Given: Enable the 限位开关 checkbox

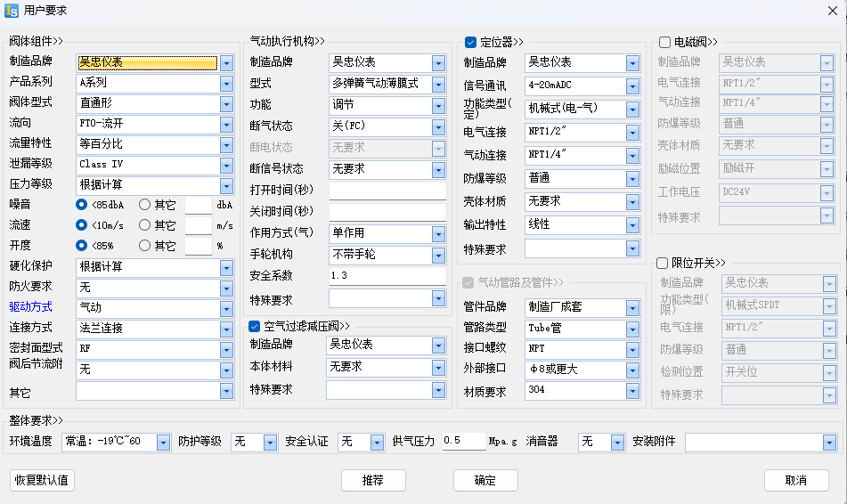Looking at the screenshot, I should (662, 263).
